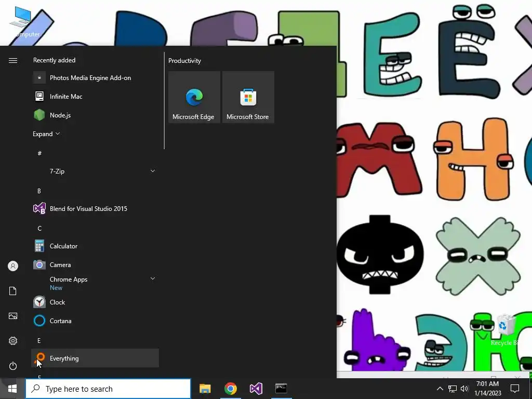Launch Everything search app
Image resolution: width=532 pixels, height=399 pixels.
tap(95, 358)
